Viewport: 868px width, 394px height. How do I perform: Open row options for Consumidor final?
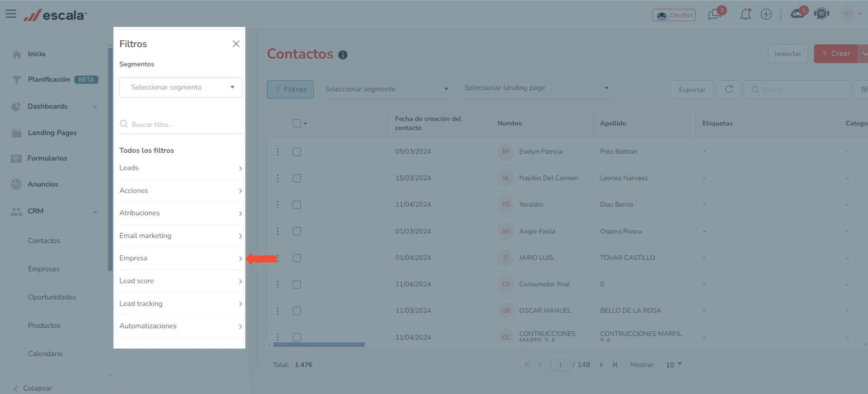278,284
